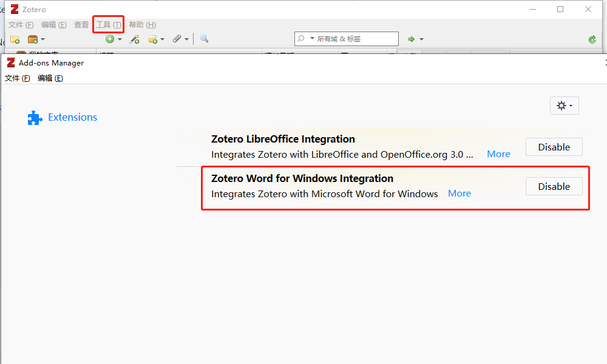Viewport: 607px width, 364px height.
Task: Click the add attachment paperclip icon
Action: 177,39
